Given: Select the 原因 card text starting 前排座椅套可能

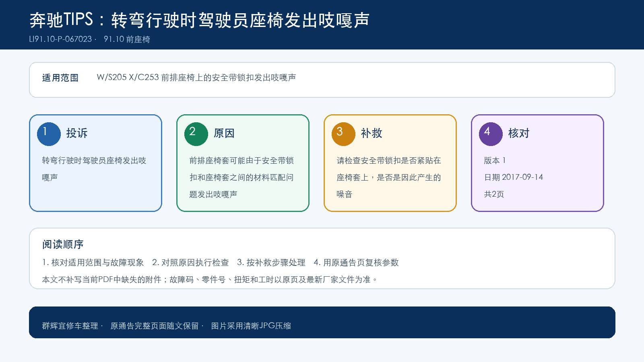Looking at the screenshot, I should (x=242, y=177).
